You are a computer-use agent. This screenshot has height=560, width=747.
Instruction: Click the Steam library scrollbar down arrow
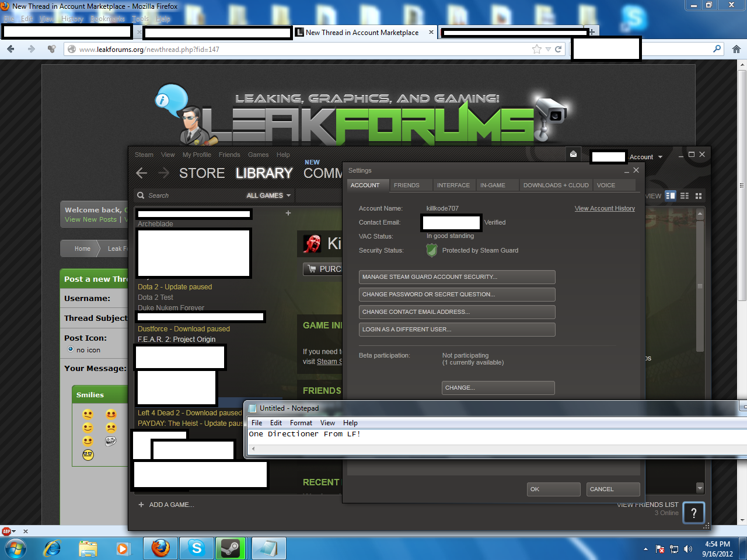pyautogui.click(x=700, y=488)
